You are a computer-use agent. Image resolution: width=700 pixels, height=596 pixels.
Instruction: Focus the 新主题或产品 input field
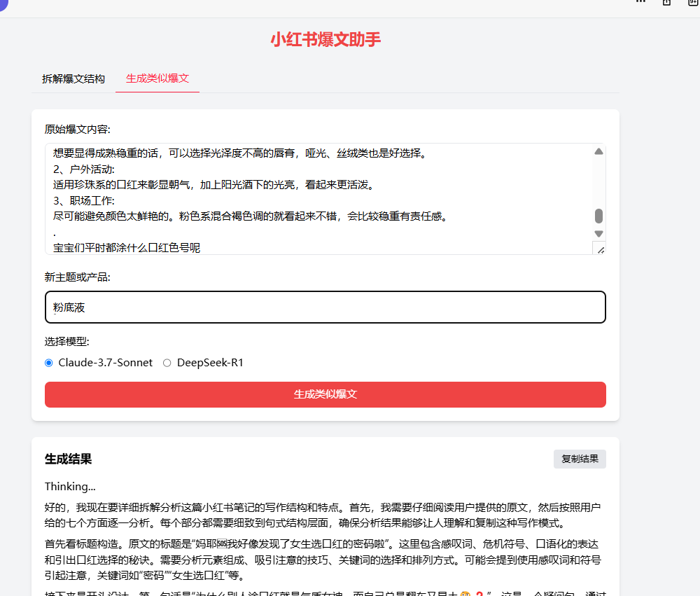click(325, 307)
